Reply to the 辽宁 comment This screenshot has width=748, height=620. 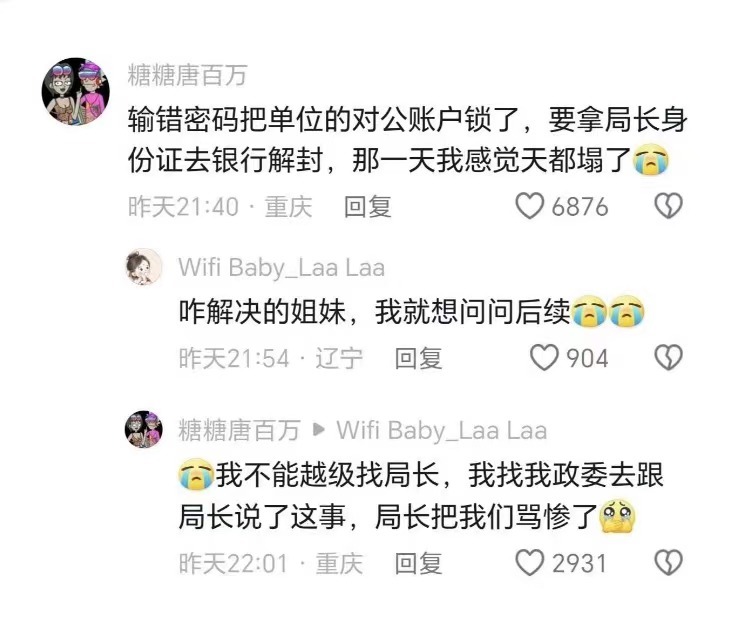418,359
